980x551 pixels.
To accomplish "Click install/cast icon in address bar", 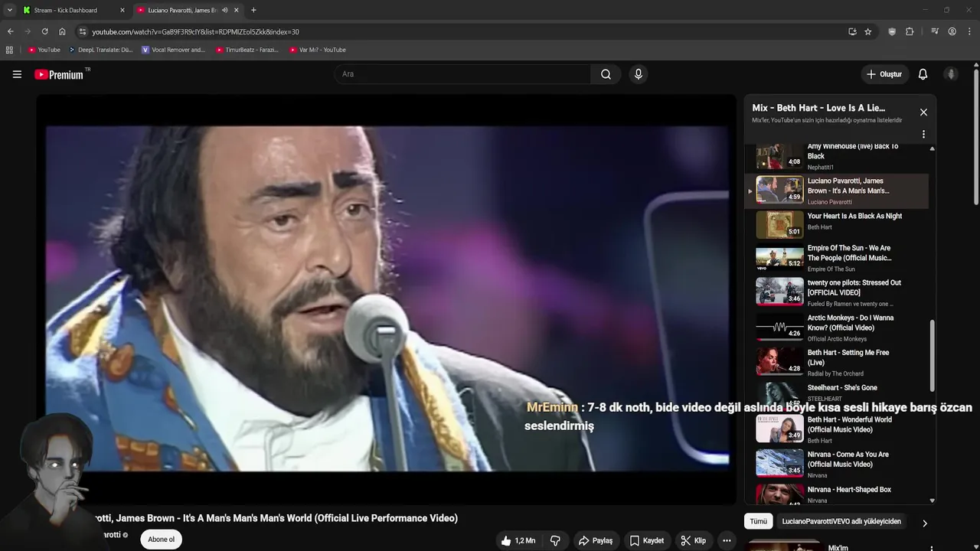I will pyautogui.click(x=852, y=31).
